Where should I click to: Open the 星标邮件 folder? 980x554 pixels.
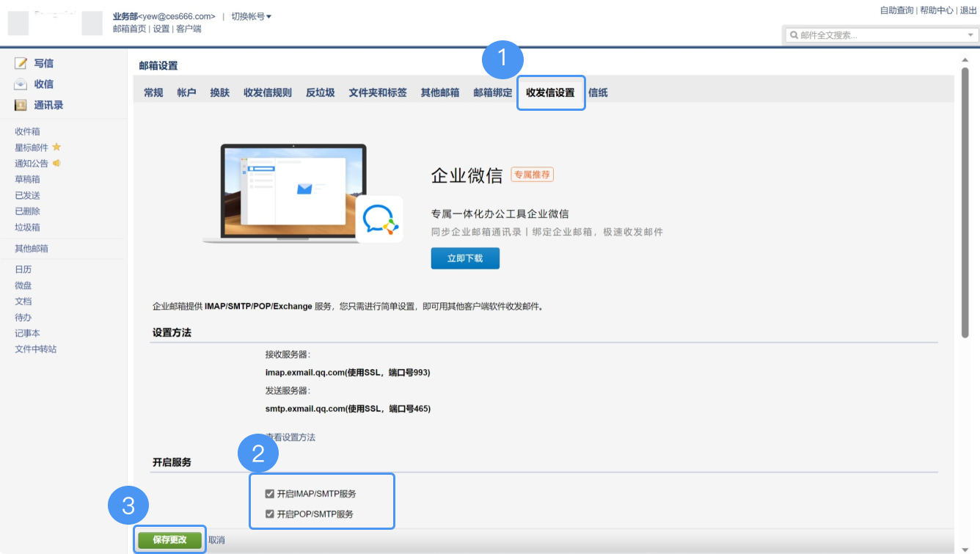pos(32,147)
